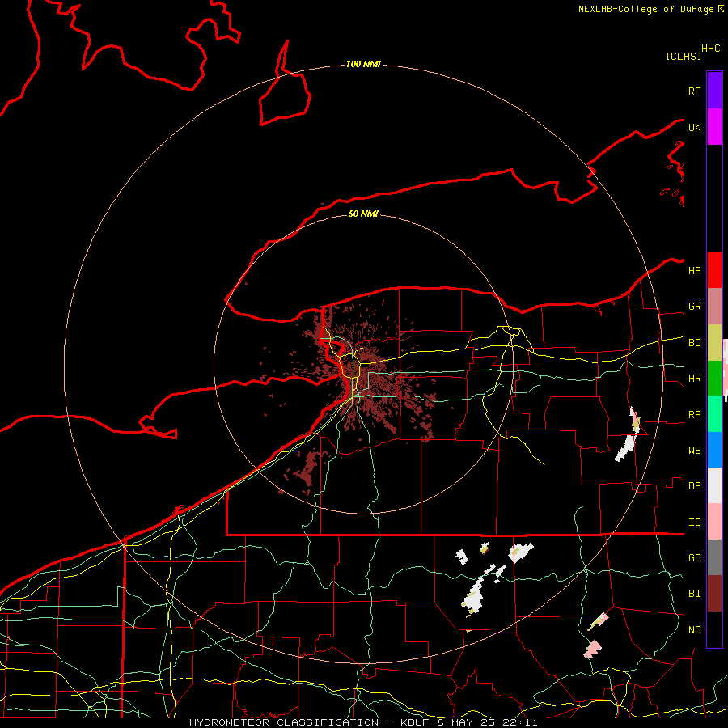The height and width of the screenshot is (728, 728).
Task: Click the 'RA' legend label
Action: click(694, 415)
